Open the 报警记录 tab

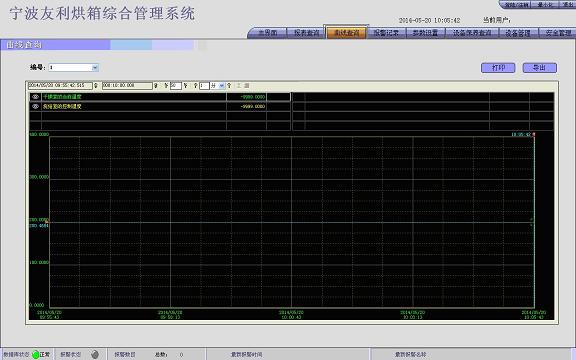tap(386, 33)
